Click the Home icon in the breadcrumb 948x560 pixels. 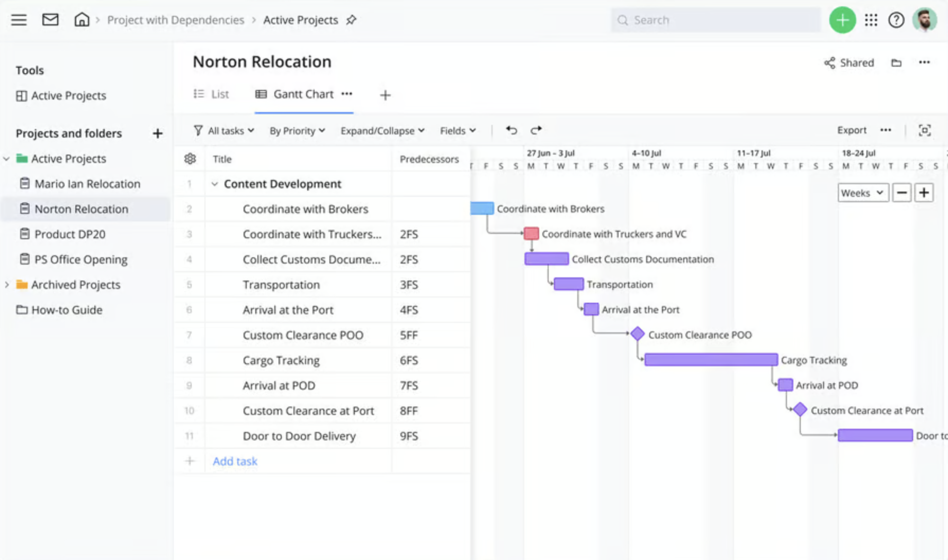(x=82, y=20)
